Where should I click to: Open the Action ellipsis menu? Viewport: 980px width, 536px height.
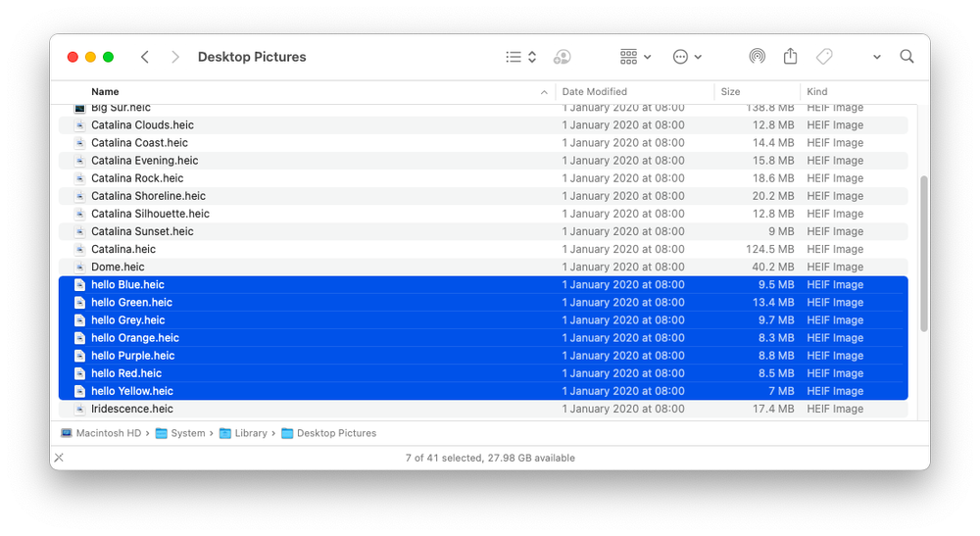click(x=687, y=57)
